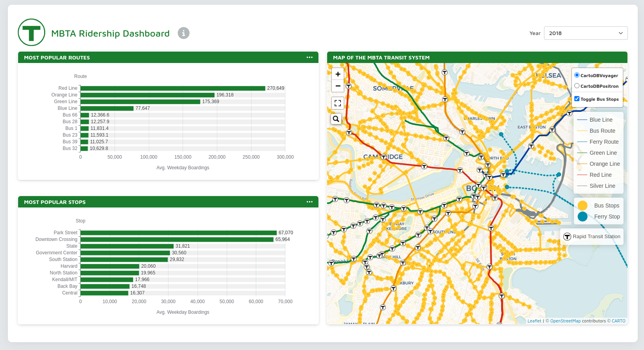Zoom out on the map
This screenshot has width=644, height=350.
click(x=338, y=86)
